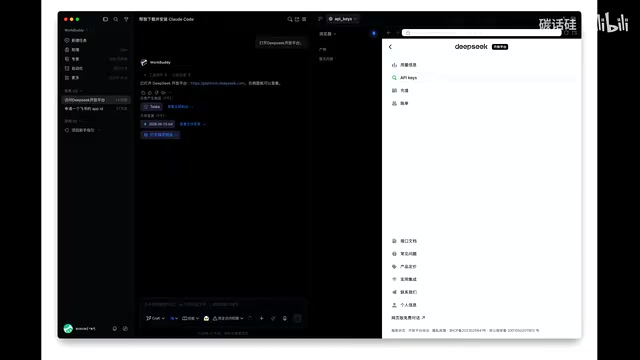
Task: Open the automation entry in sidebar
Action: point(96,69)
